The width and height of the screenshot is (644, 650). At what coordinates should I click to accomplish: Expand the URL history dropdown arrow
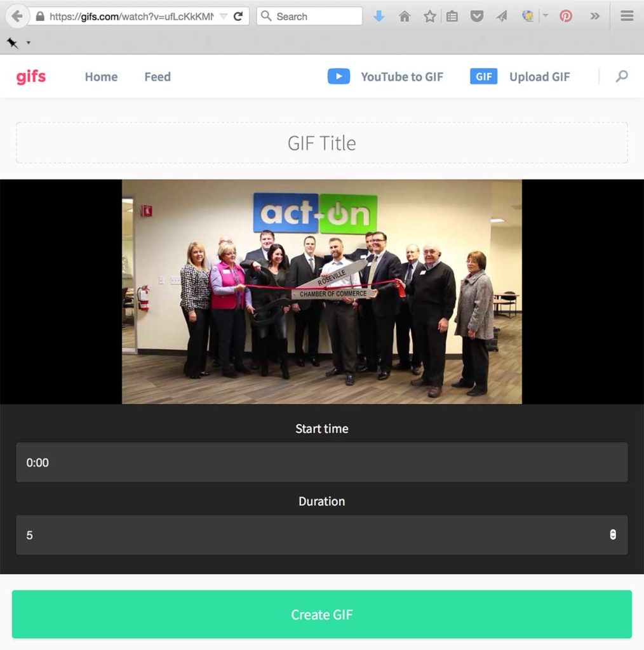[x=224, y=17]
